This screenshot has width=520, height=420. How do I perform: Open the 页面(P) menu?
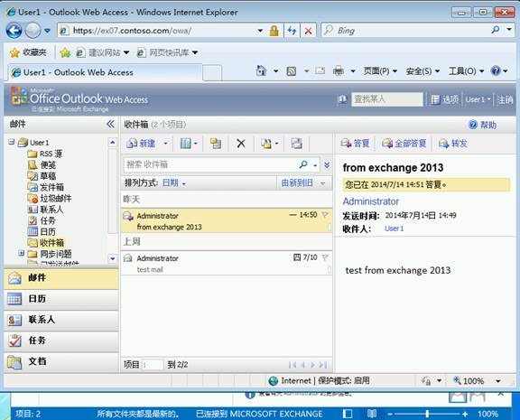pos(380,71)
